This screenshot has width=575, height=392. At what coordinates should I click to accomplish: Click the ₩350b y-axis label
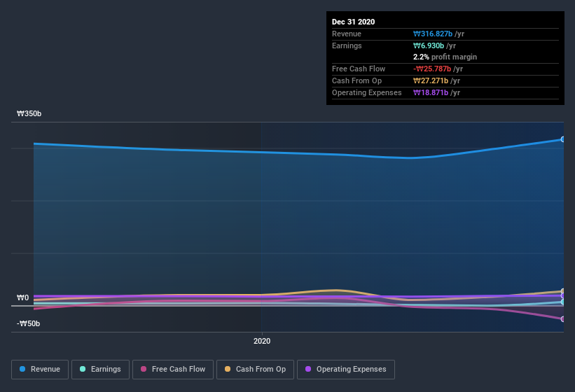point(29,113)
